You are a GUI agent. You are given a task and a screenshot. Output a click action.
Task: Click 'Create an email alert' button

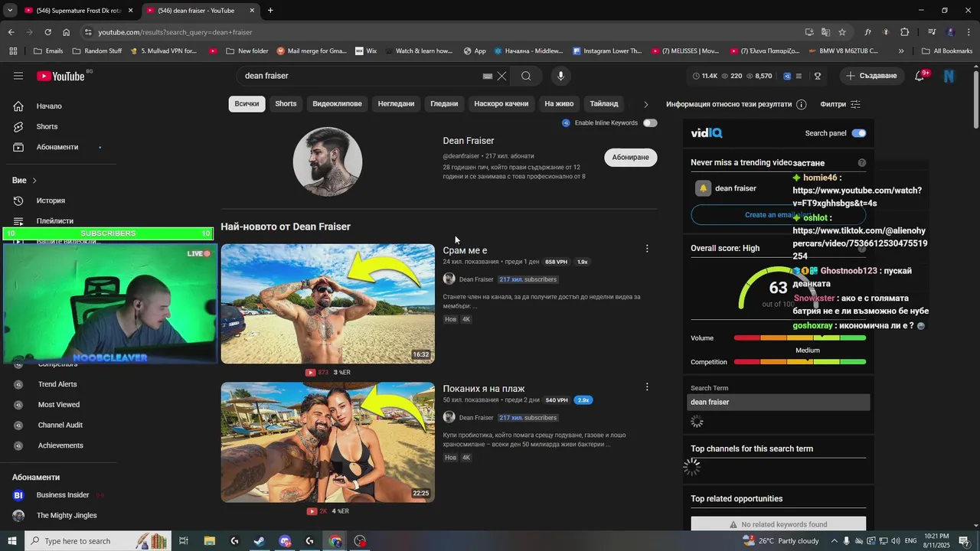tap(779, 215)
